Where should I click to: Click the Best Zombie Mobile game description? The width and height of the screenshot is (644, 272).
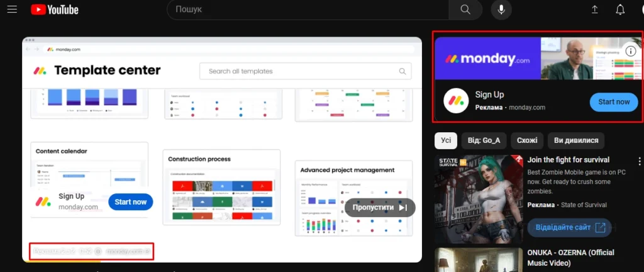click(576, 182)
